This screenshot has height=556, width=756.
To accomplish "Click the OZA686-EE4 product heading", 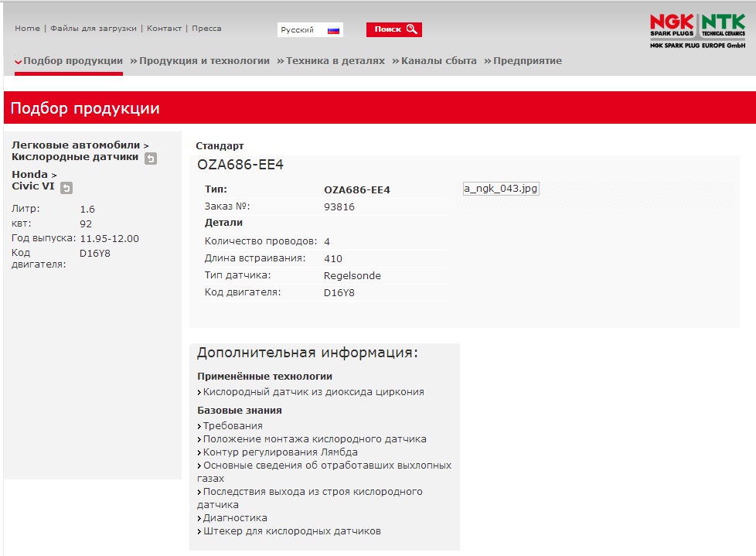I will tap(240, 165).
